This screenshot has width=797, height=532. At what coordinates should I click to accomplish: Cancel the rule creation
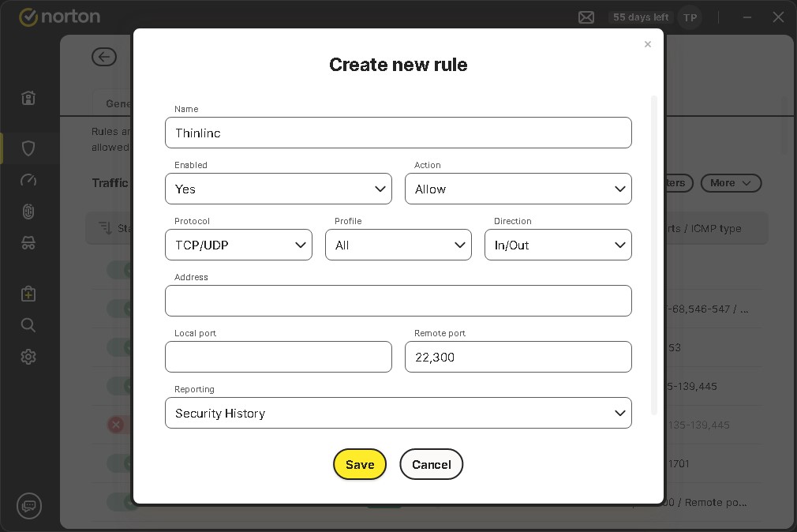(x=432, y=465)
